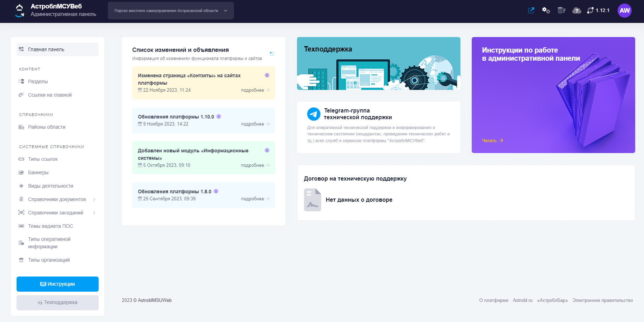Open the trash list icon in header
644x322 pixels.
(x=561, y=11)
